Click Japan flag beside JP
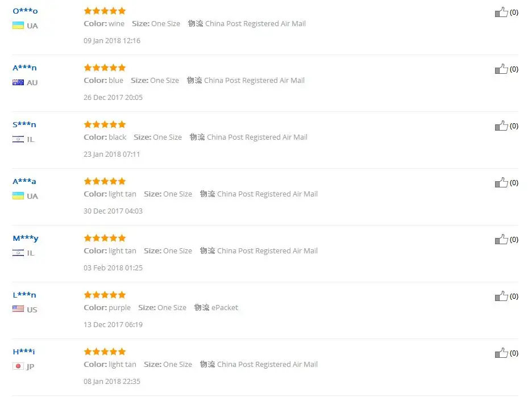The width and height of the screenshot is (532, 397). (x=18, y=366)
